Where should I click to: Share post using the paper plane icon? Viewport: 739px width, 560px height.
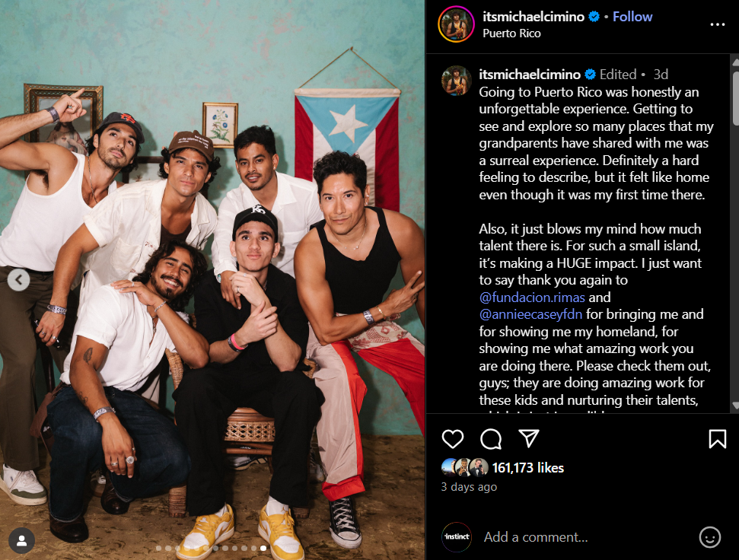[x=529, y=438]
